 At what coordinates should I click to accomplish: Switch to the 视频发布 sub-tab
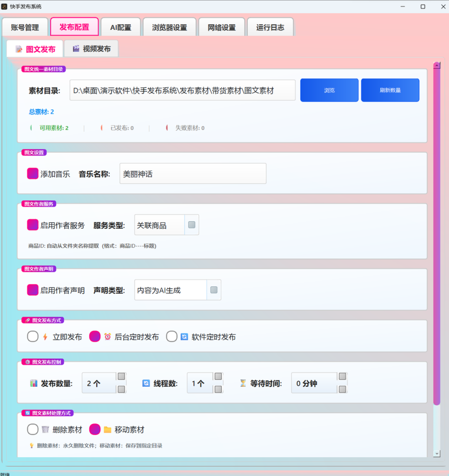(92, 48)
